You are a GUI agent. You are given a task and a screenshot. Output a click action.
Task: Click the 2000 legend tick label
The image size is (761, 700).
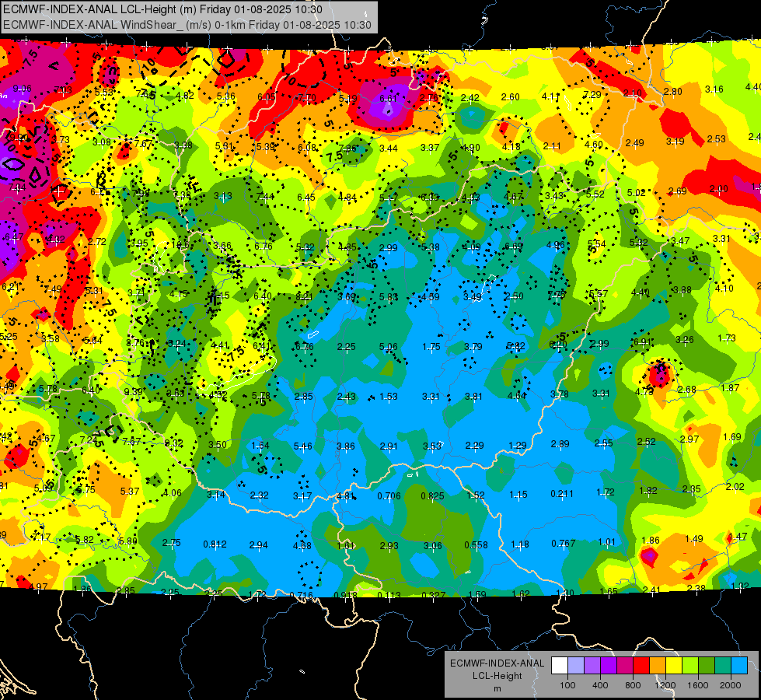(x=730, y=685)
